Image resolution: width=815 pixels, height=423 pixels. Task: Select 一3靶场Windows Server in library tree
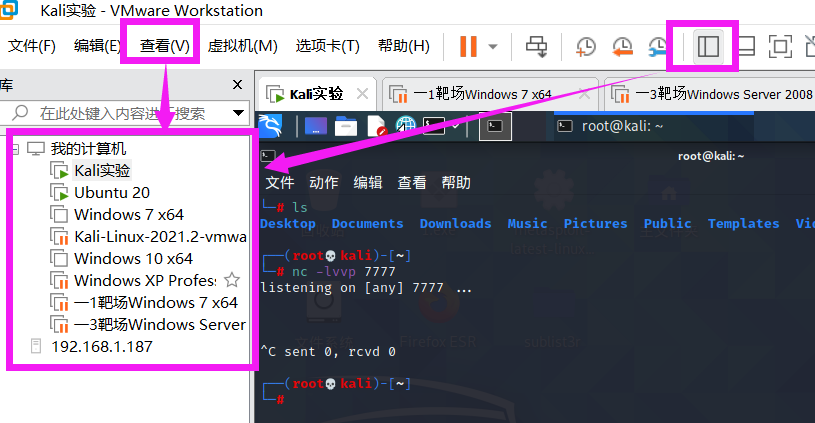(160, 324)
